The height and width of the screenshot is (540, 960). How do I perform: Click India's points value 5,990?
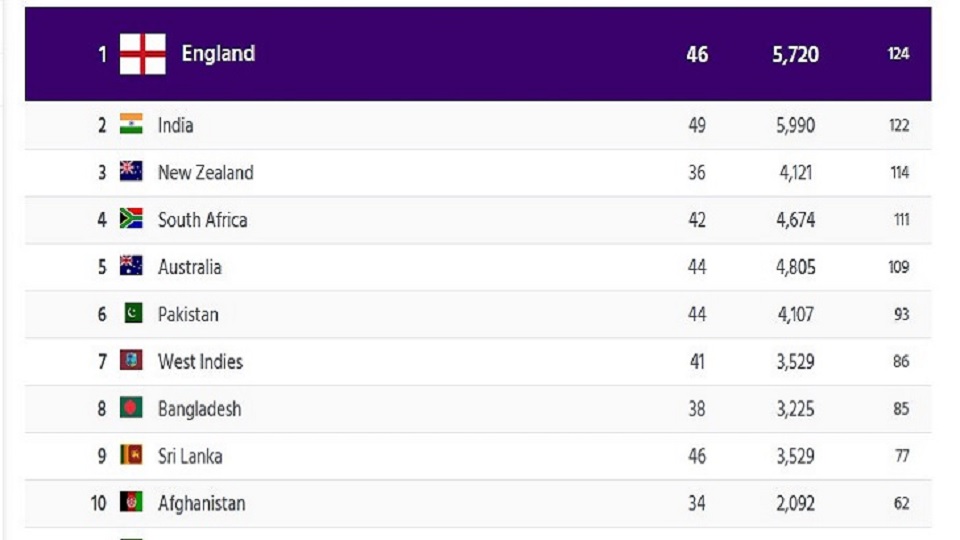pyautogui.click(x=795, y=125)
